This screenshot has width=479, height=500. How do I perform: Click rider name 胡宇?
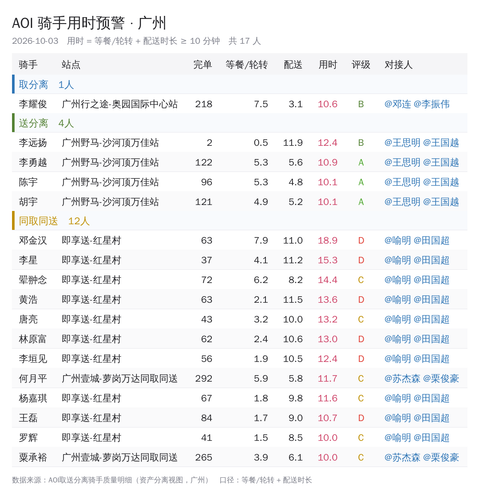click(28, 202)
